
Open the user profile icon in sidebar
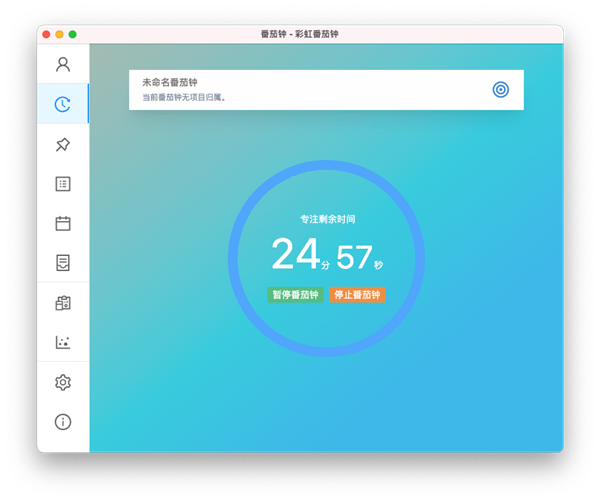click(63, 65)
